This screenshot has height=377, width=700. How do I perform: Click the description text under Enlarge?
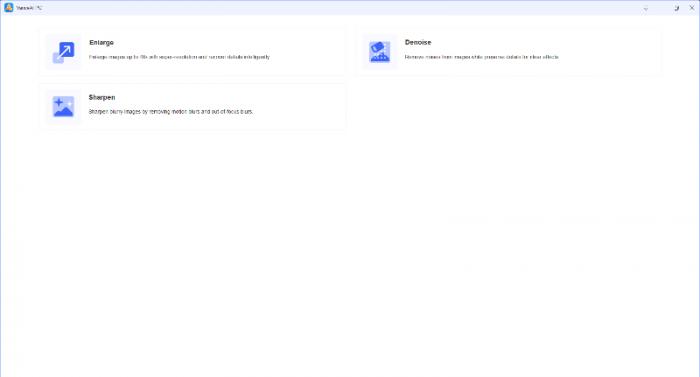click(179, 57)
